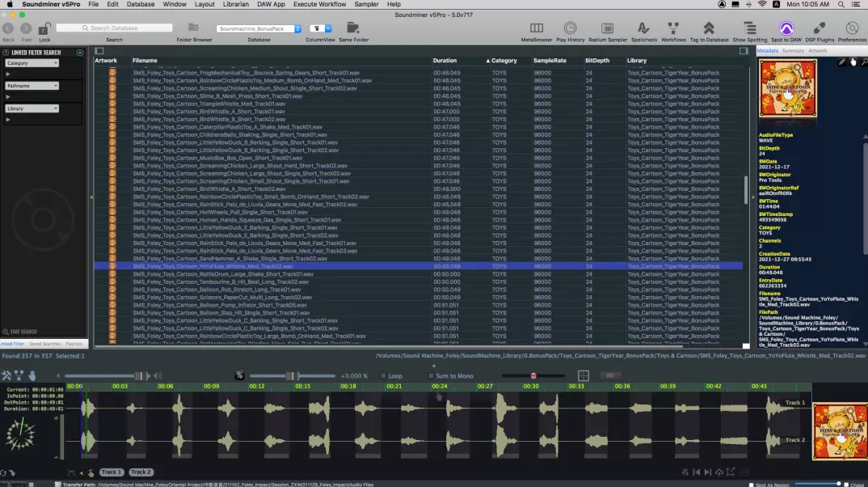Open the DSP Plugins rack
Screen dimensions: 868x487
(820, 28)
